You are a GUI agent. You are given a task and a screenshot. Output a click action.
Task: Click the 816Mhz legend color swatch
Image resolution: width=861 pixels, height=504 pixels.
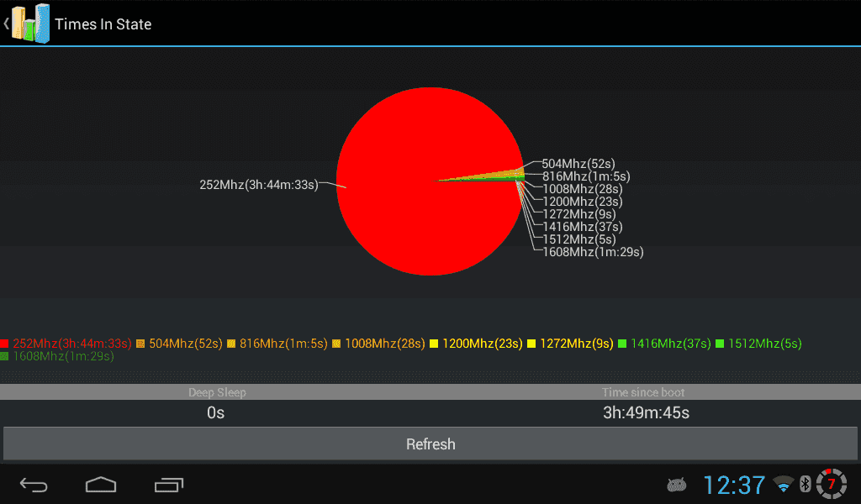[231, 344]
